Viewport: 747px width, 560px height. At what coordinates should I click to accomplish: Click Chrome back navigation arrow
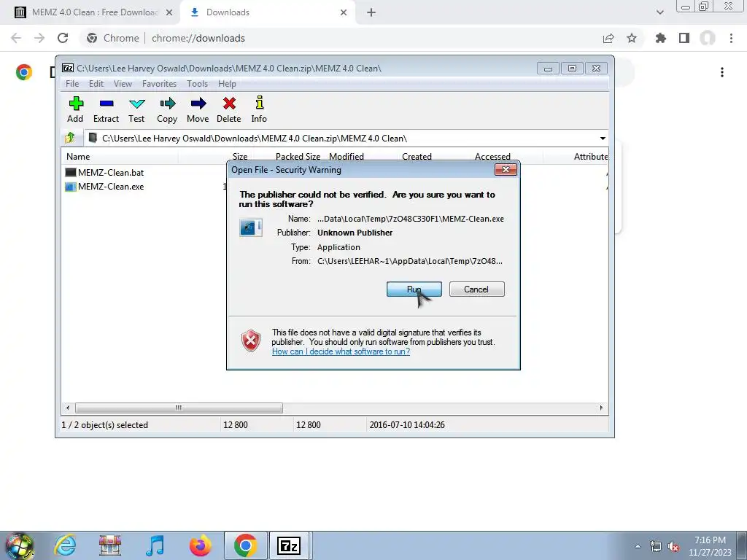(x=16, y=38)
